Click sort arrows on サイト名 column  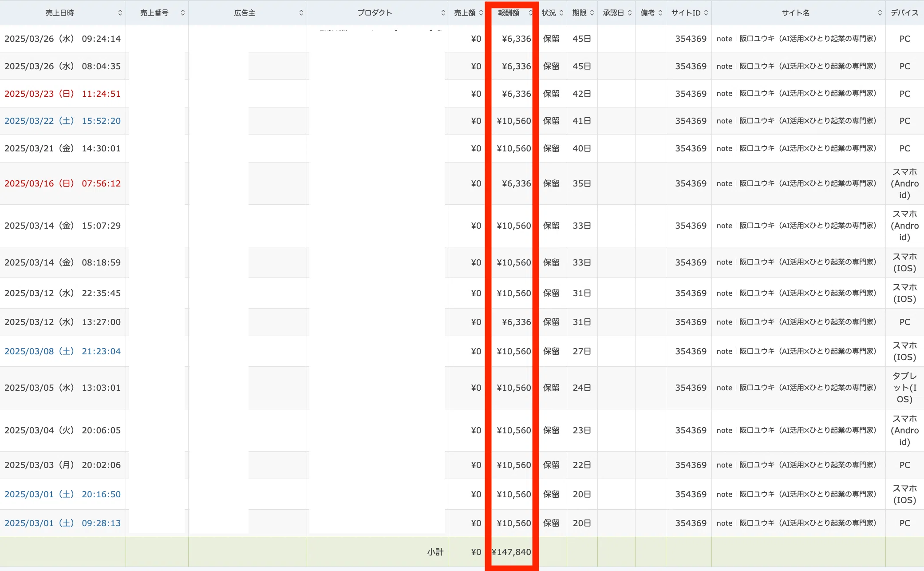tap(880, 13)
